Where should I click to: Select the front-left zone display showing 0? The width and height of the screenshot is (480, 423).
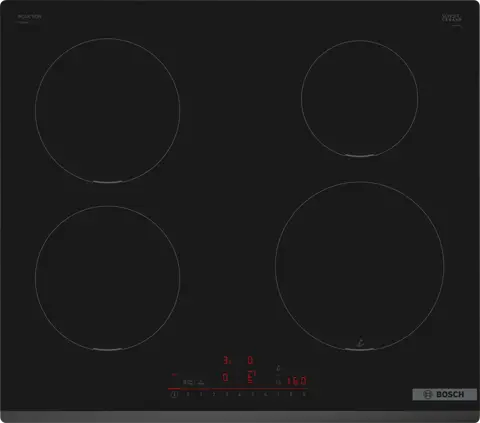point(225,377)
